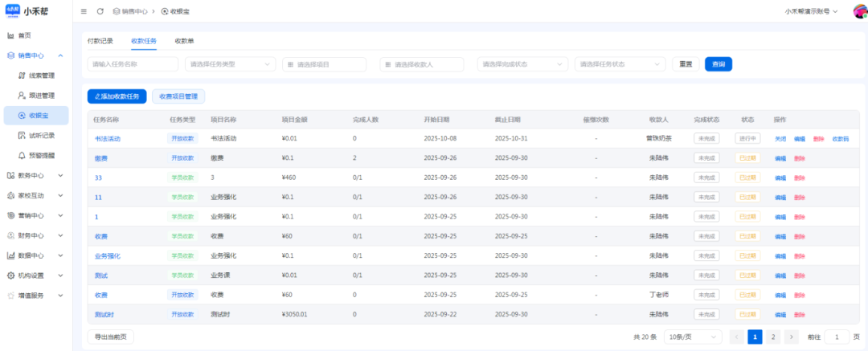The width and height of the screenshot is (868, 351).
Task: Click the 请输入任务名称 input field
Action: point(133,64)
